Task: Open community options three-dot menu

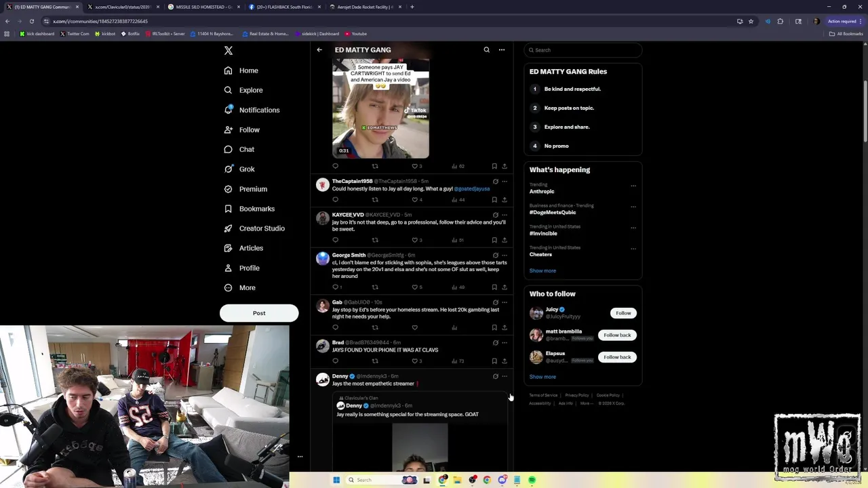Action: pos(502,49)
